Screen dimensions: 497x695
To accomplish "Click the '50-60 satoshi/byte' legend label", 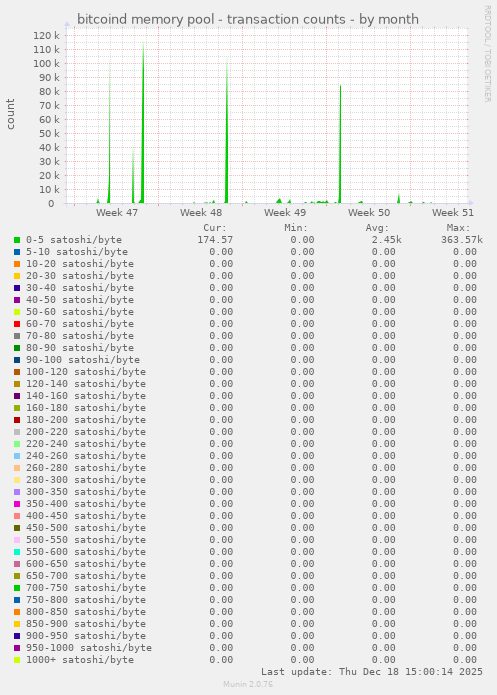I will (80, 312).
